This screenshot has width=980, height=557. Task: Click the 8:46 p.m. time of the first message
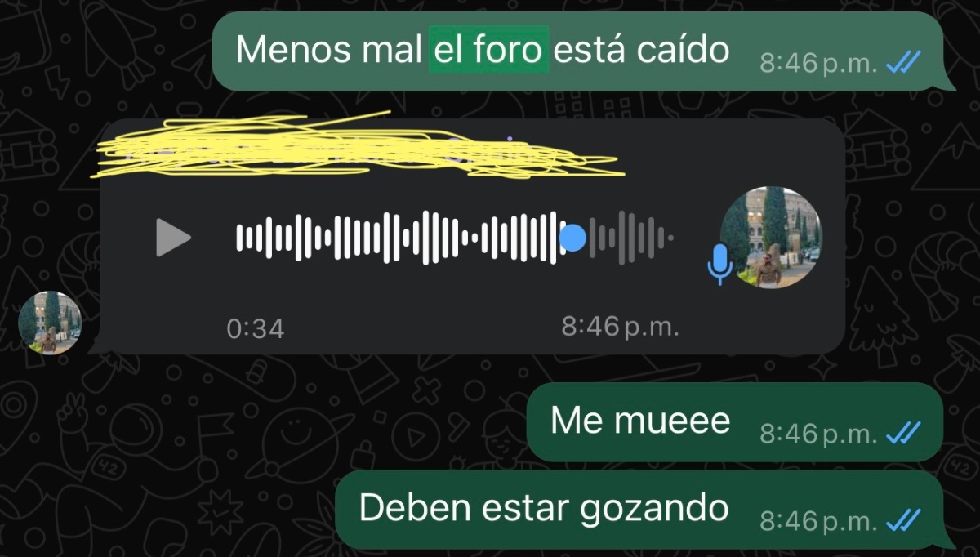(x=818, y=63)
